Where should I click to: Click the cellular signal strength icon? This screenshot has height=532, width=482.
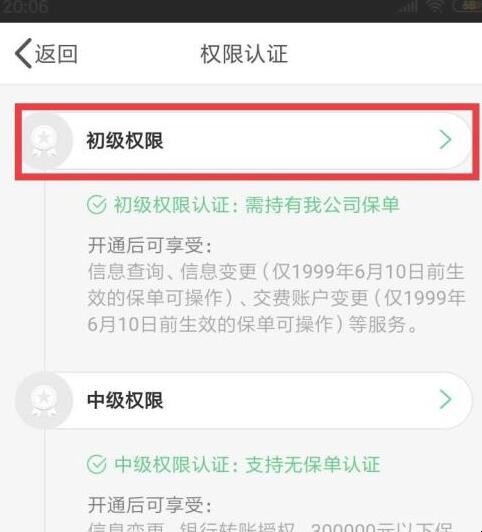(x=408, y=7)
